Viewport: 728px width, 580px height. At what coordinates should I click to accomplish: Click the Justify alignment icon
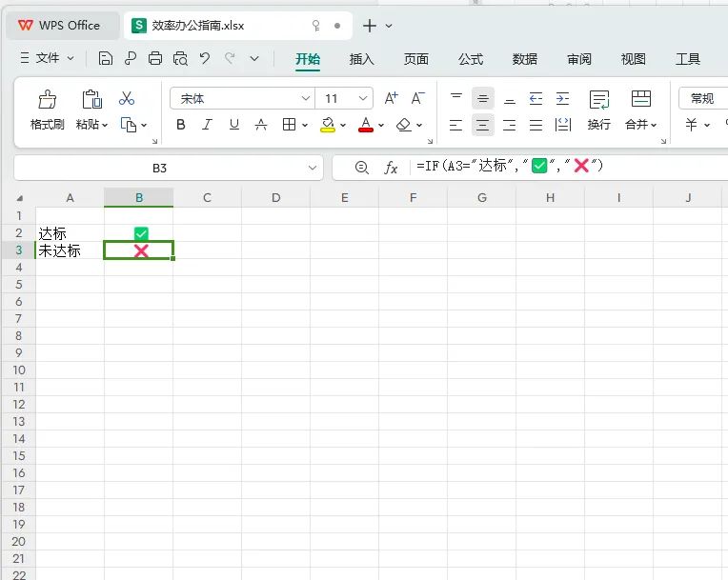pyautogui.click(x=536, y=125)
